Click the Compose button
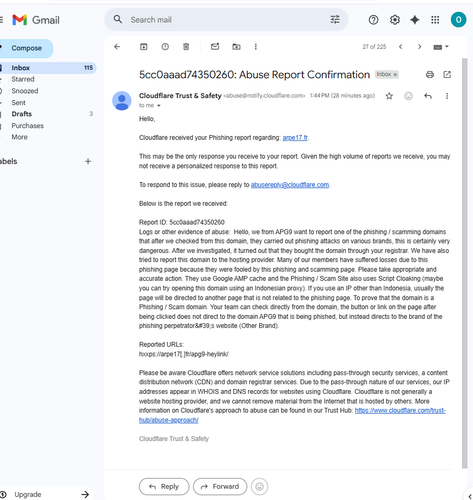Viewport: 473px width, 500px height. [x=26, y=48]
